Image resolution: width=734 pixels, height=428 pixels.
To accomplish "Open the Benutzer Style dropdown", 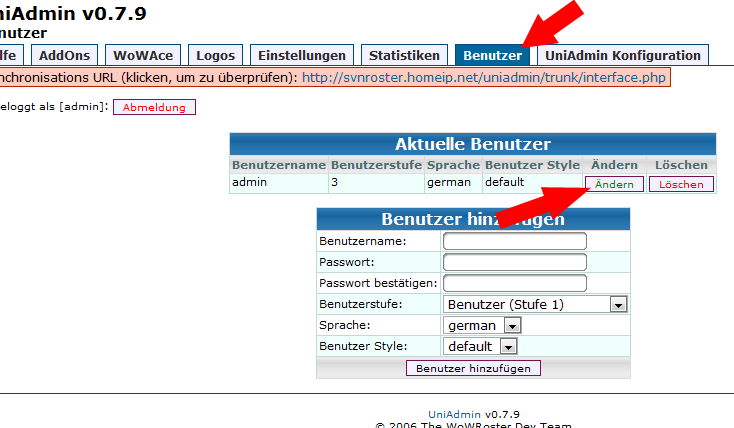I will tap(480, 346).
